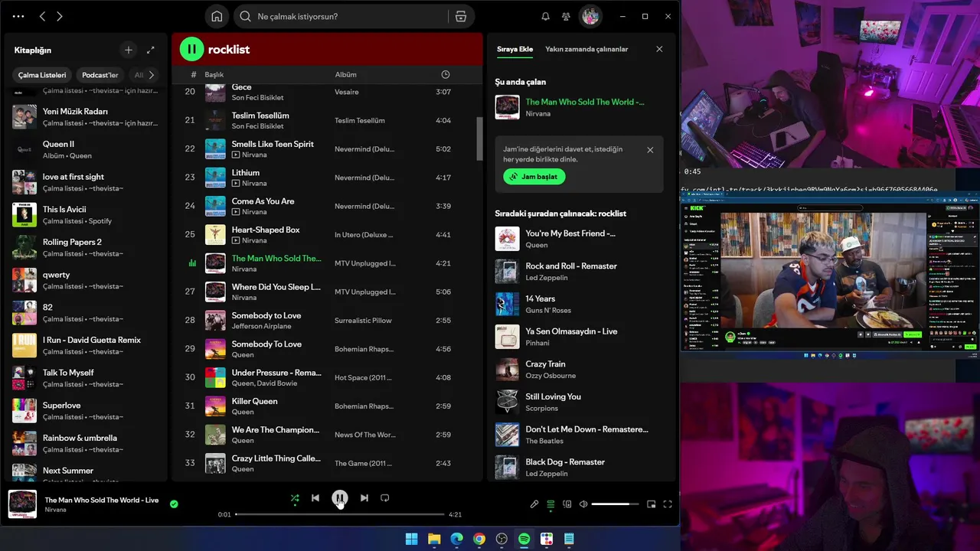Image resolution: width=980 pixels, height=551 pixels.
Task: Open OBS Studio from taskbar
Action: (x=501, y=539)
